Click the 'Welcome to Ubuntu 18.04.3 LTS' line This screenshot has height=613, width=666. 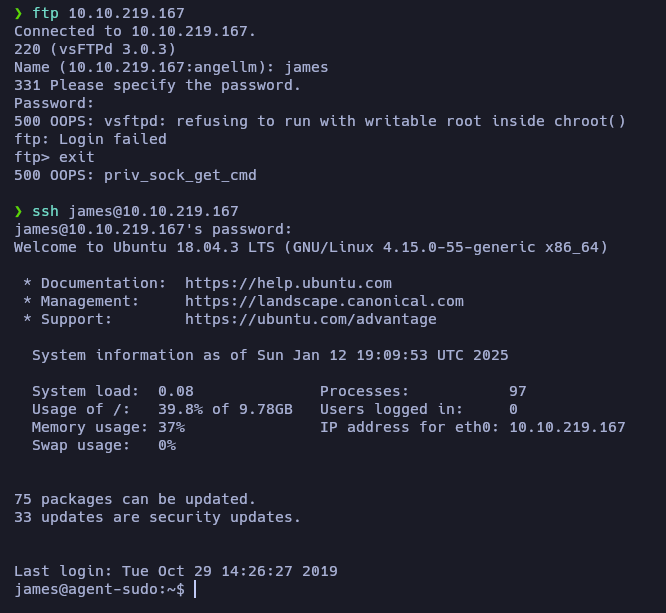point(310,247)
